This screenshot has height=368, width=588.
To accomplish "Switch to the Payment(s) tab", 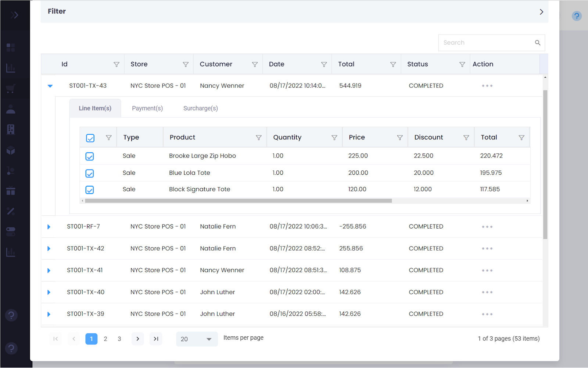I will pyautogui.click(x=147, y=108).
